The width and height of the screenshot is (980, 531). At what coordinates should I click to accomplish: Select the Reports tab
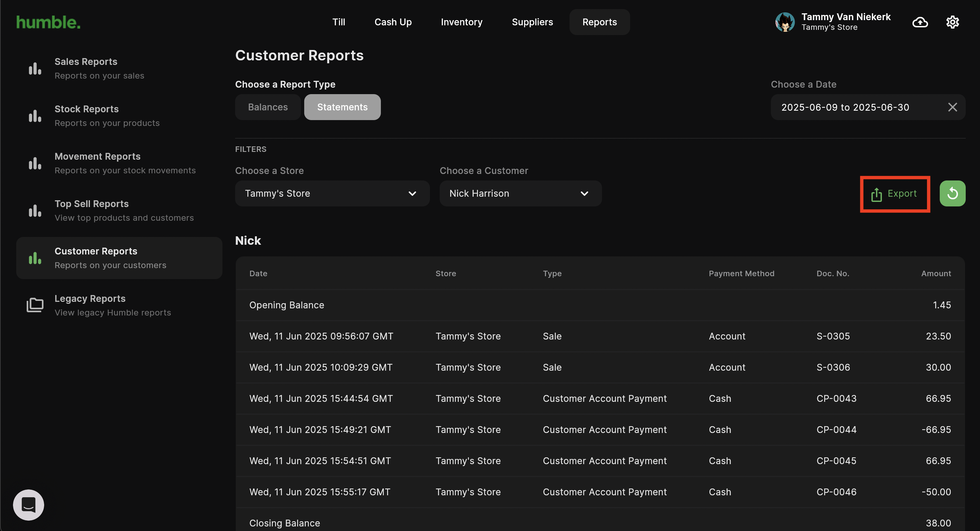[599, 22]
